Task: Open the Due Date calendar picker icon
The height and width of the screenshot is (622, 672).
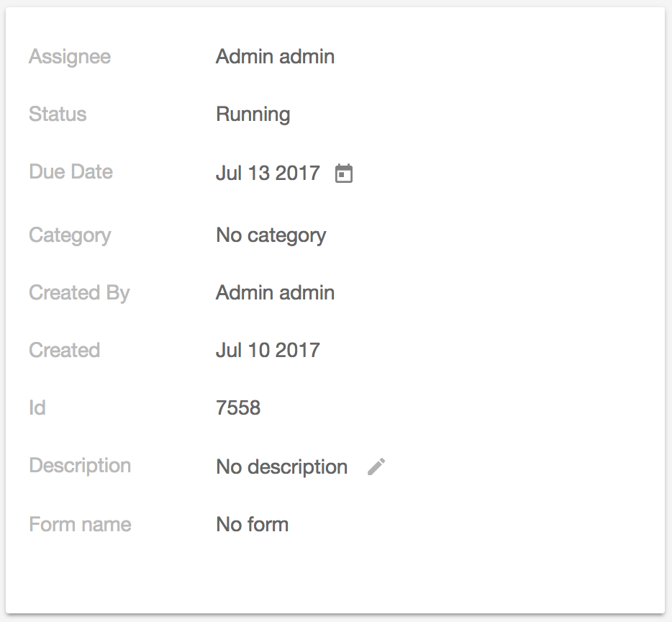Action: 344,173
